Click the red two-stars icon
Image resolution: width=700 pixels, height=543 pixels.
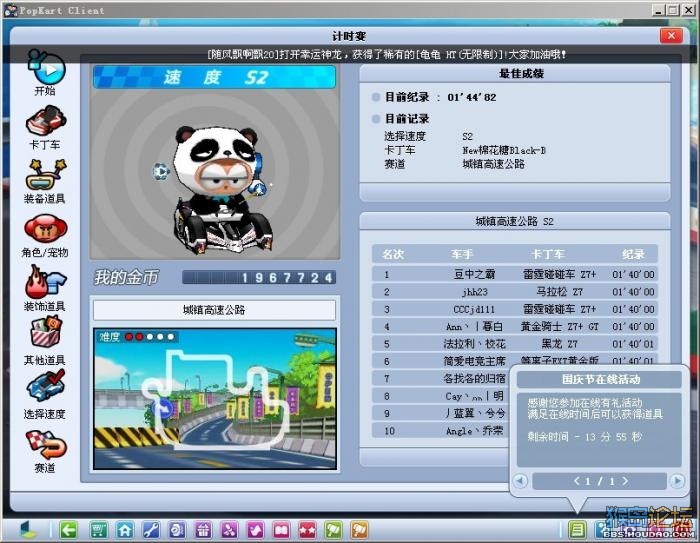click(308, 530)
